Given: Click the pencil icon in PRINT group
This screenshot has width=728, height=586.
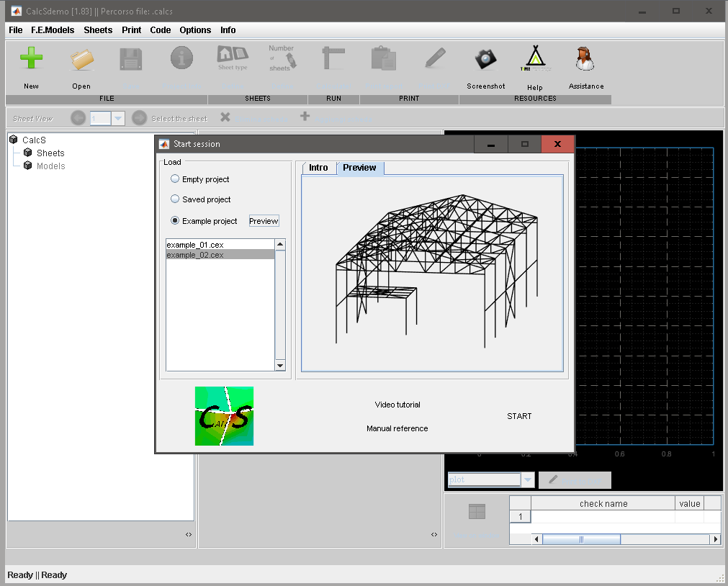Looking at the screenshot, I should click(435, 58).
